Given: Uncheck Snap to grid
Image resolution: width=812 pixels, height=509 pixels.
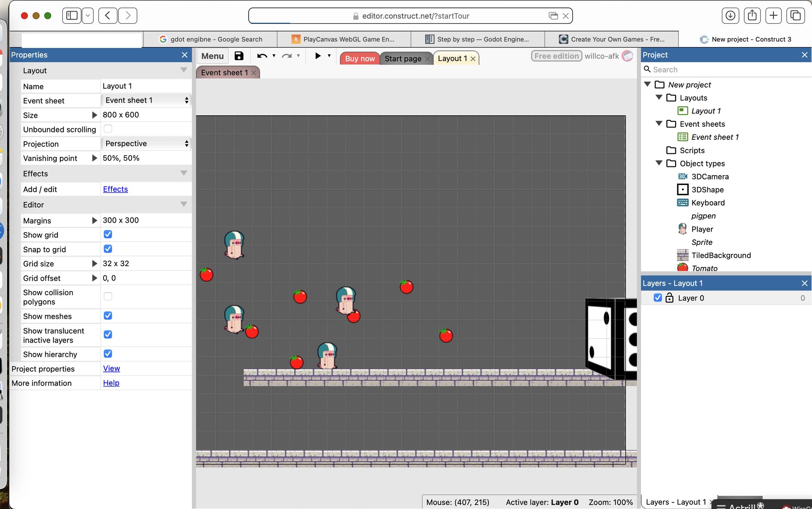Looking at the screenshot, I should 108,249.
